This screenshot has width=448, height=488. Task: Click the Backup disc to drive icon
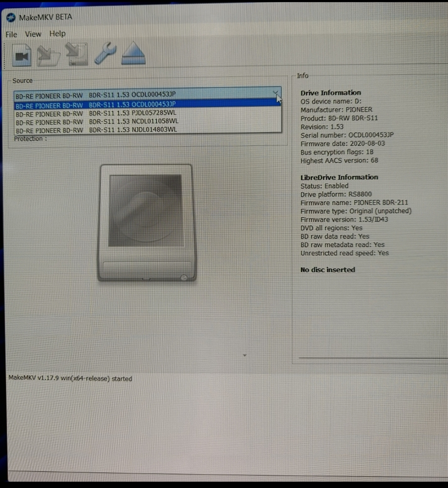click(76, 54)
